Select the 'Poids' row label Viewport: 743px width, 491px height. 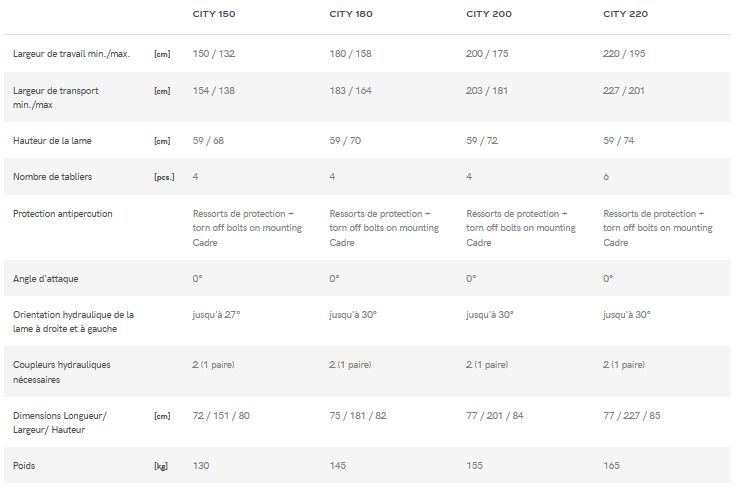pyautogui.click(x=25, y=466)
